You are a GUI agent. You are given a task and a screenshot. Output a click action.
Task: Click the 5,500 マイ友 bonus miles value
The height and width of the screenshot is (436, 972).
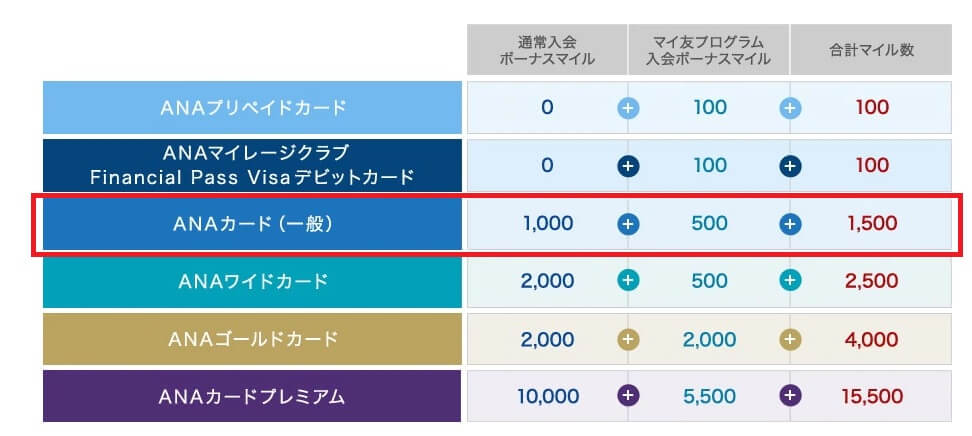[x=710, y=396]
